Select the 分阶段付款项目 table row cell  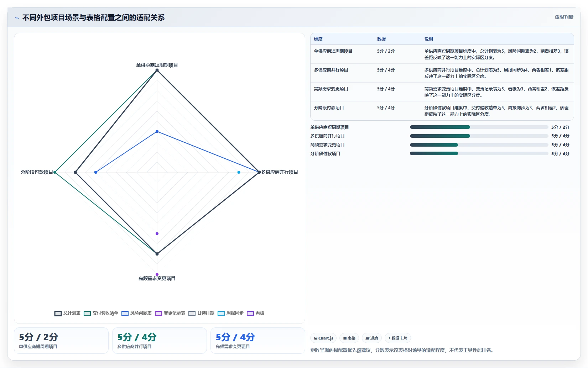click(x=329, y=108)
